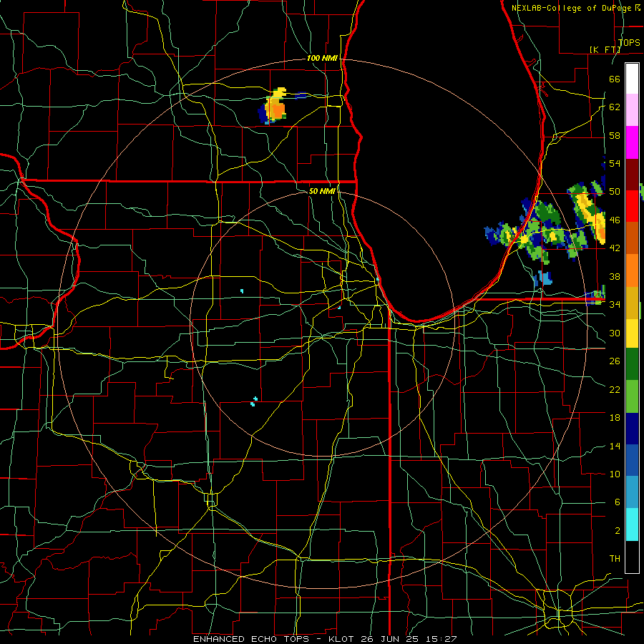The image size is (644, 644).
Task: Click the legend value "2" beside cyan
Action: [x=617, y=531]
